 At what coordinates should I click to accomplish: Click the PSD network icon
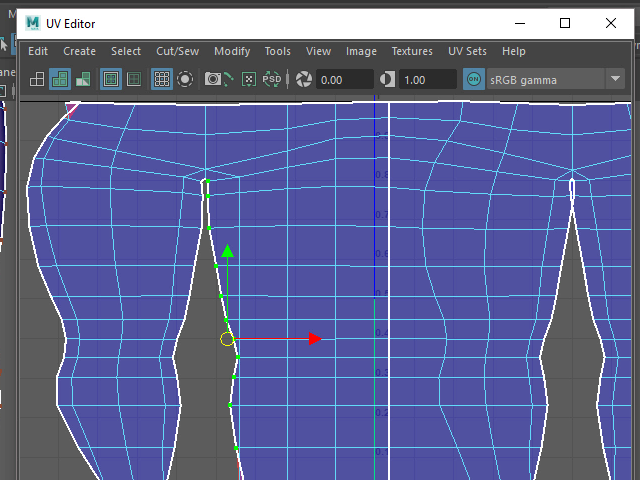(x=272, y=79)
